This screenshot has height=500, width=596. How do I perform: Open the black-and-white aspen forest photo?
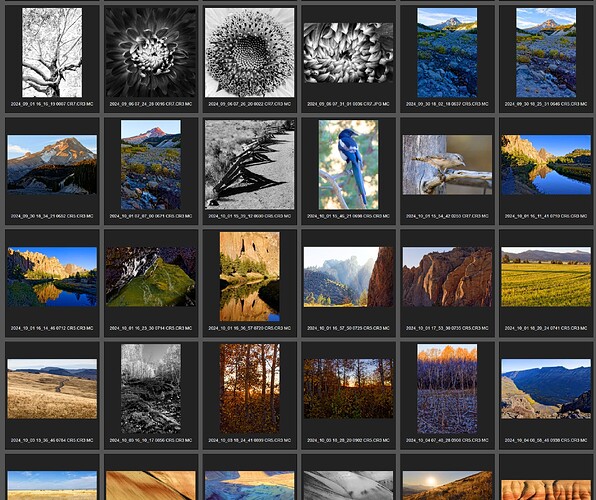click(151, 389)
